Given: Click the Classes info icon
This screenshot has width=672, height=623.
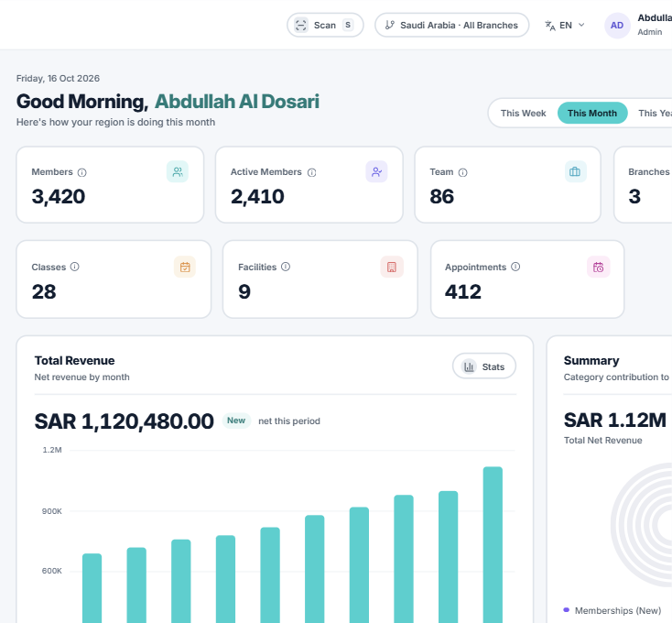Looking at the screenshot, I should pos(74,267).
